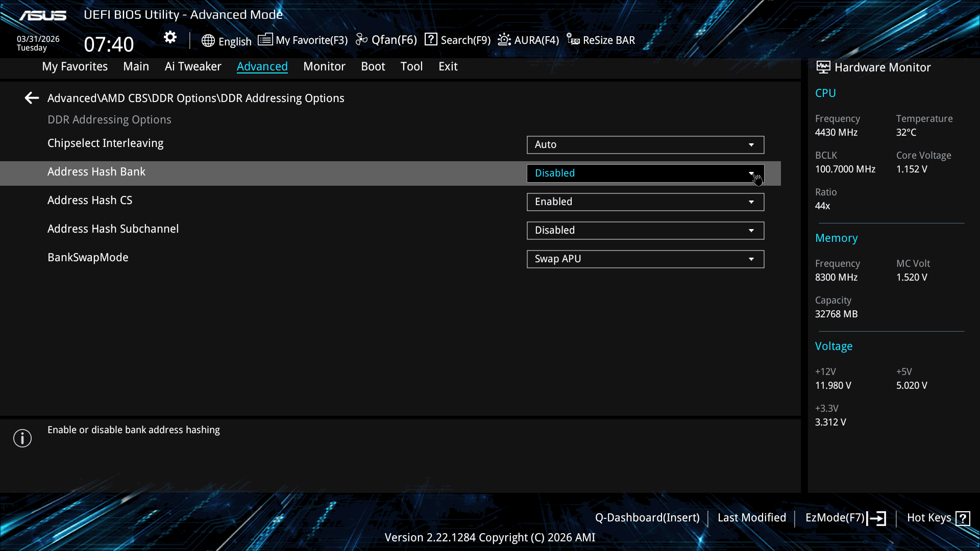Click the info icon beside help text
Image resolution: width=980 pixels, height=551 pixels.
coord(22,438)
